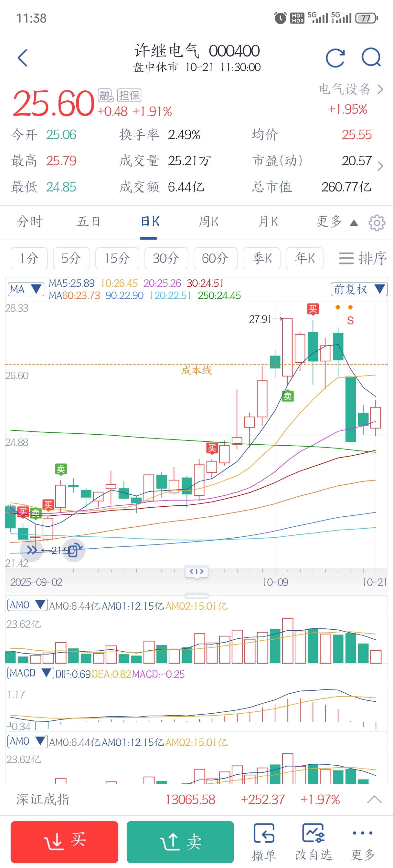Switch to the 周K tab

coord(208,222)
